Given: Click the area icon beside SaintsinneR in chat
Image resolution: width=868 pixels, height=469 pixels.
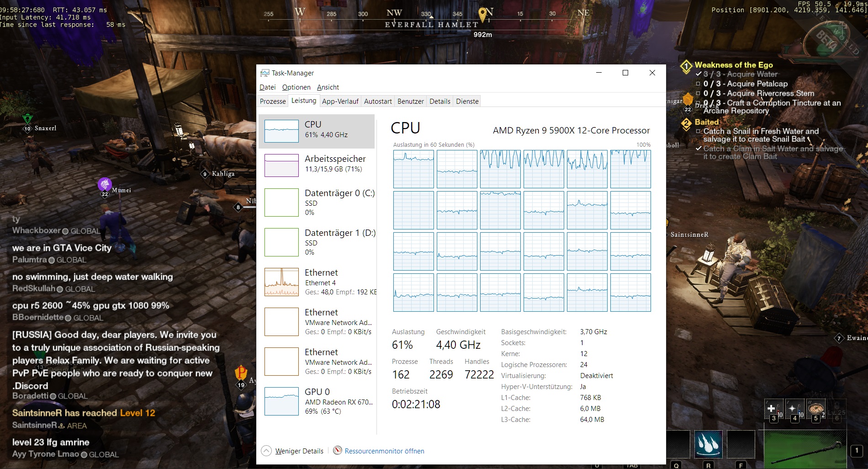Looking at the screenshot, I should [x=62, y=426].
